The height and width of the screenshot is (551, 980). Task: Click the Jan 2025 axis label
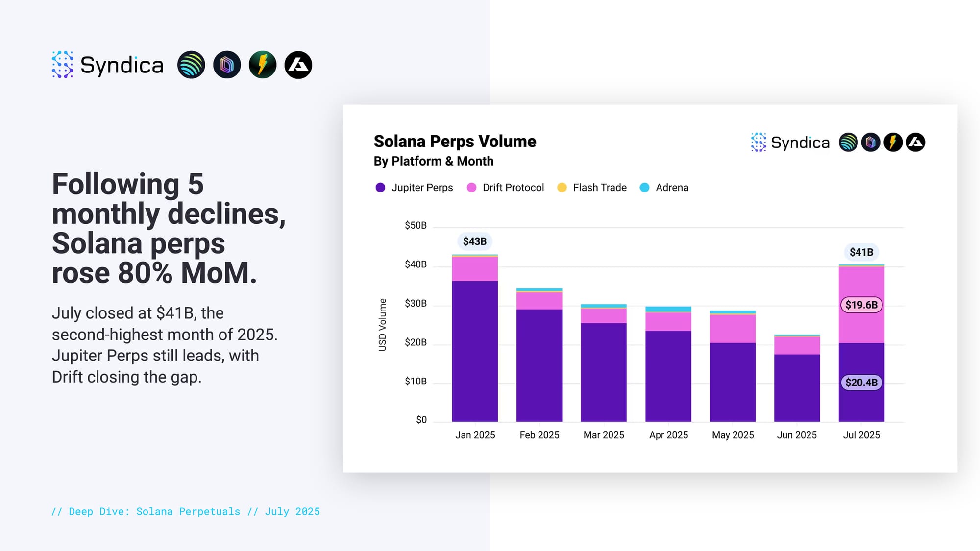tap(475, 435)
